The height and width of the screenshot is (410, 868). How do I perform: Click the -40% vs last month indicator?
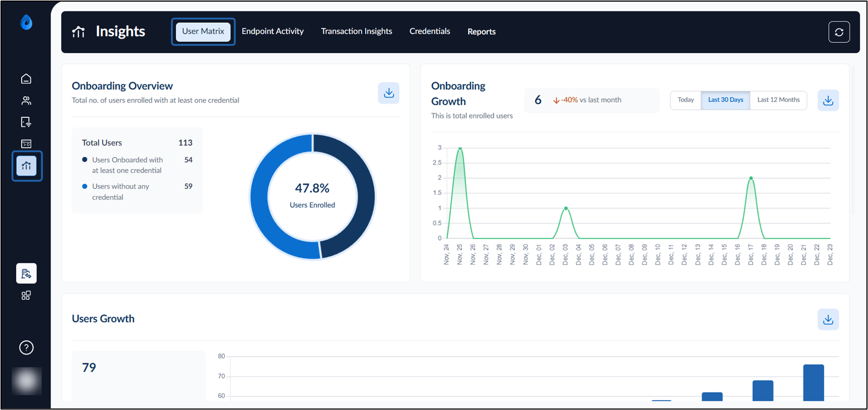[588, 100]
